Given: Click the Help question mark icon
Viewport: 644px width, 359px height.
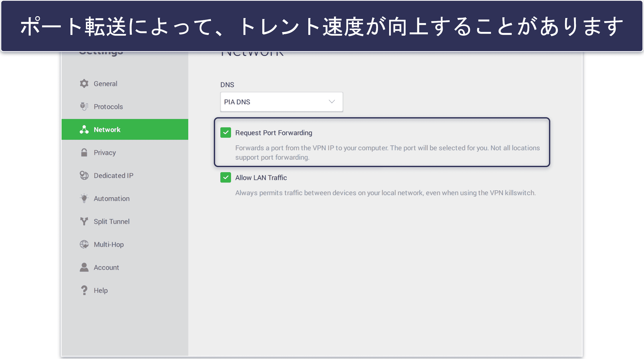Looking at the screenshot, I should (84, 290).
